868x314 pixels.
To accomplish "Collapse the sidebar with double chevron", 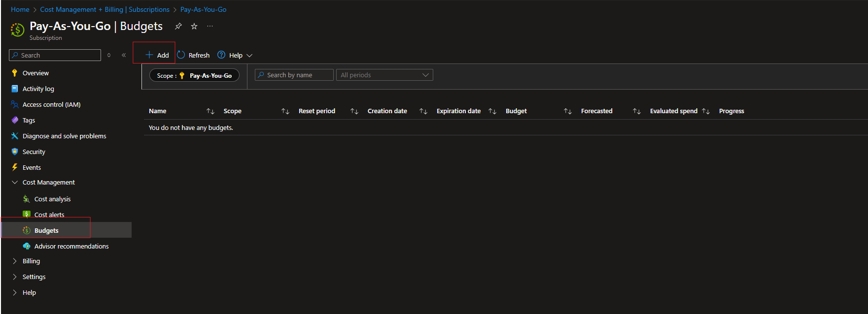I will [124, 55].
